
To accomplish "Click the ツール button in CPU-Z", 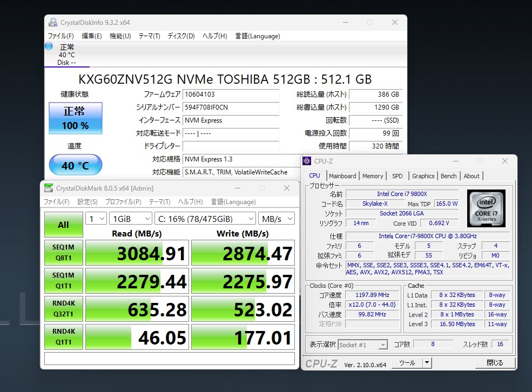I will point(407,363).
